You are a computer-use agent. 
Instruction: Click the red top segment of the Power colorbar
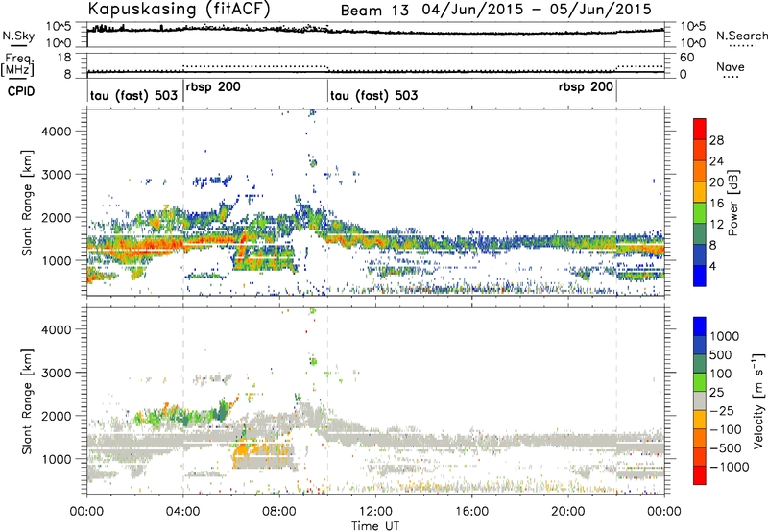700,130
